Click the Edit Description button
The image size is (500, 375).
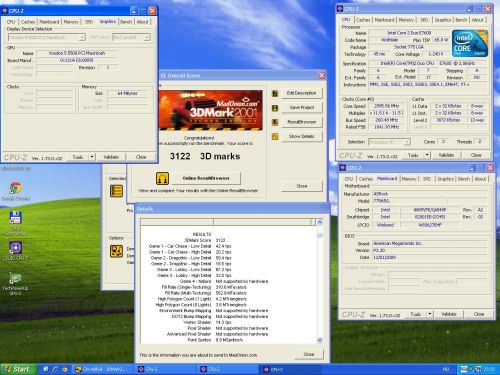[302, 93]
